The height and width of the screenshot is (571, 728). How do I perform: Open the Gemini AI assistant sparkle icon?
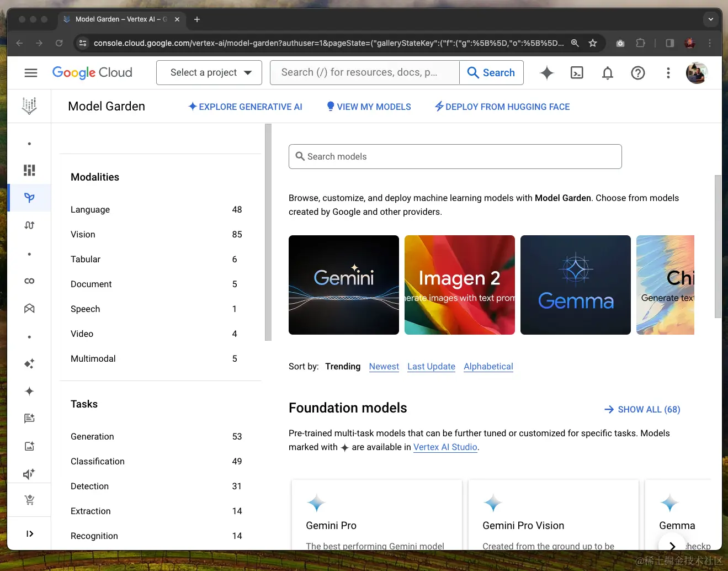pos(547,72)
